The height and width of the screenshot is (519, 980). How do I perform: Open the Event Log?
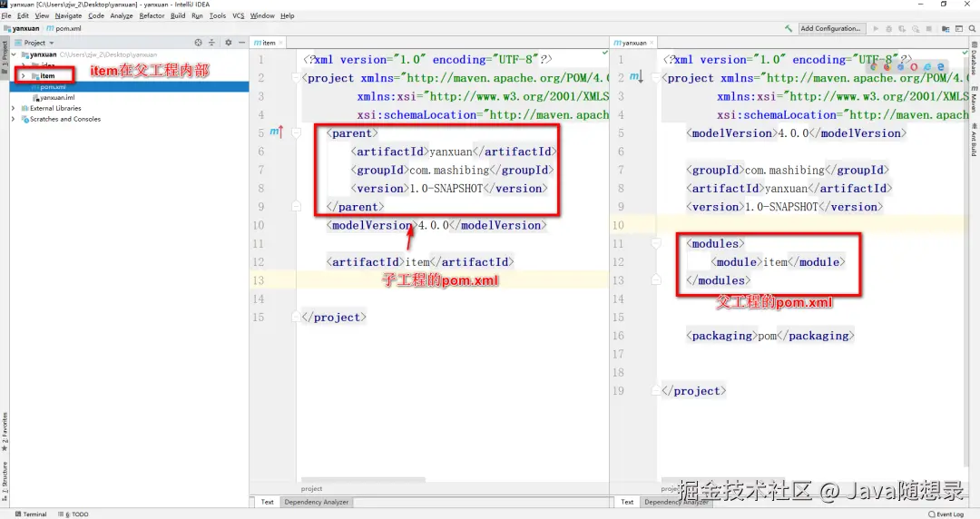[946, 514]
